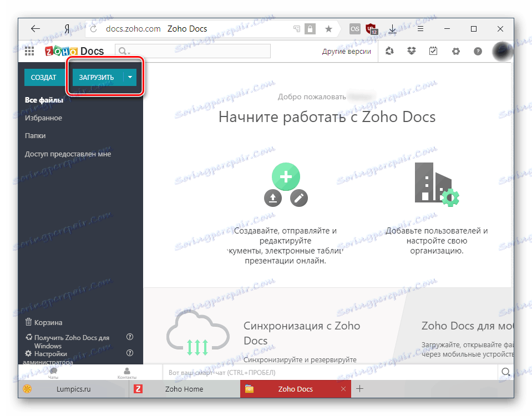The height and width of the screenshot is (416, 532).
Task: Open the tasks checklist icon
Action: click(433, 51)
